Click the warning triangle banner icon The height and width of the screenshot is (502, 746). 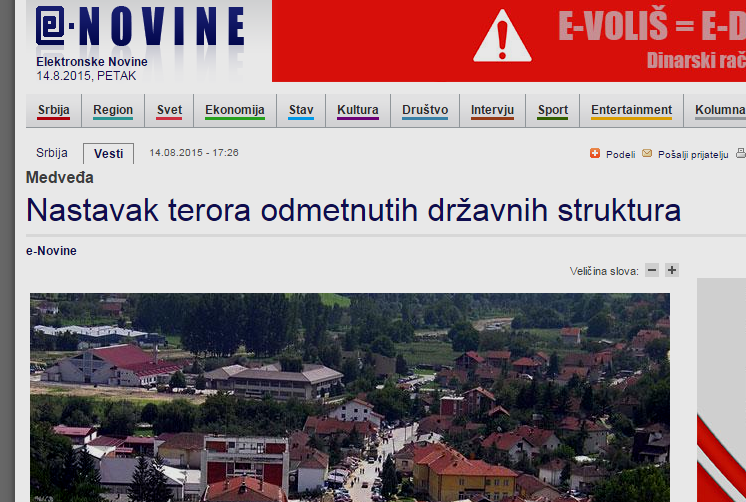pyautogui.click(x=502, y=37)
